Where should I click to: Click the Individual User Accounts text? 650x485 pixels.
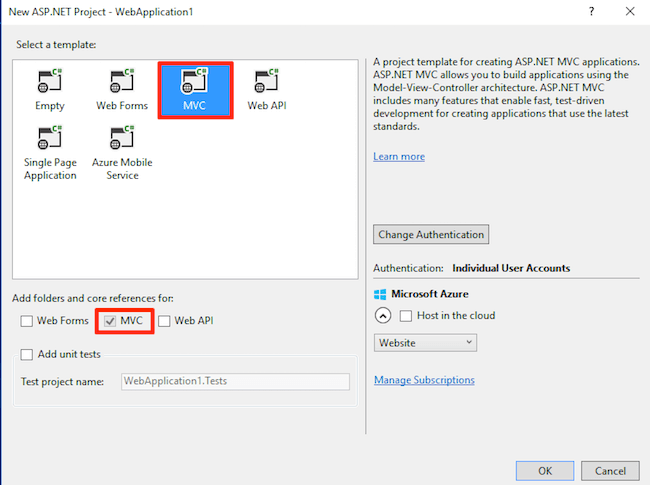(511, 268)
